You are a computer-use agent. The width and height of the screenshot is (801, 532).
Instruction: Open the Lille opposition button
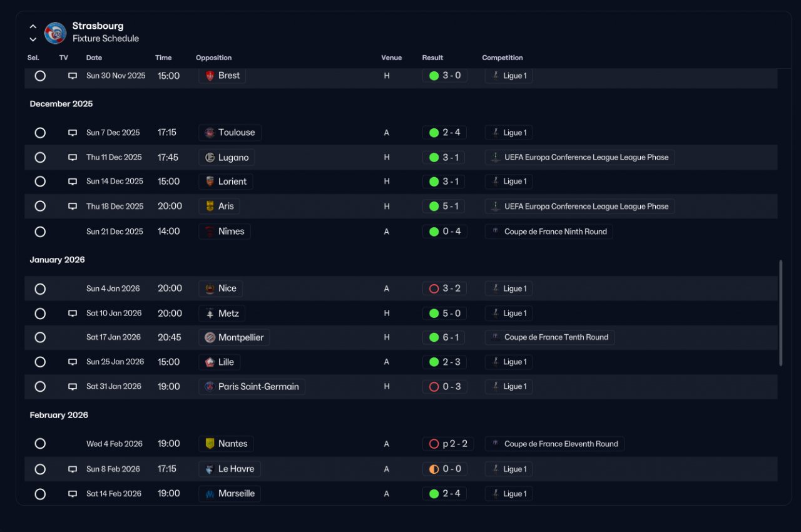[220, 362]
